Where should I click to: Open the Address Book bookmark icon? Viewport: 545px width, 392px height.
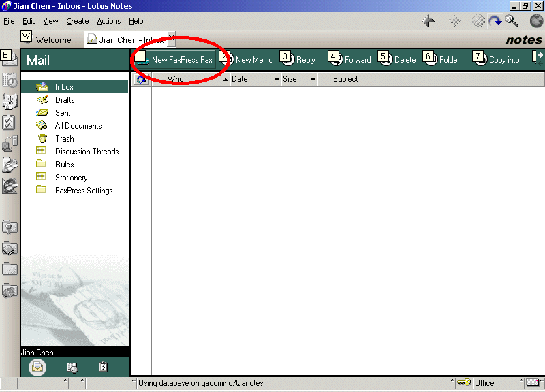tap(10, 101)
